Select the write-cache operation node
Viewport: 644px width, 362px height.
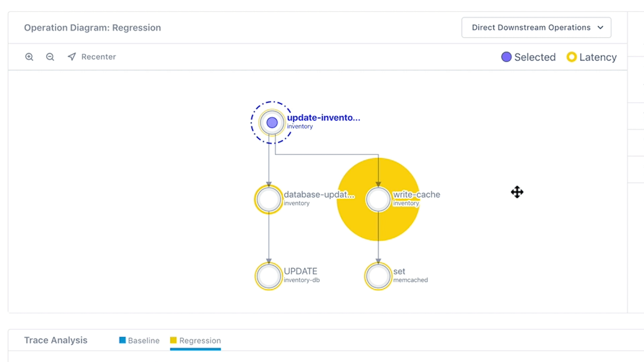click(x=378, y=199)
